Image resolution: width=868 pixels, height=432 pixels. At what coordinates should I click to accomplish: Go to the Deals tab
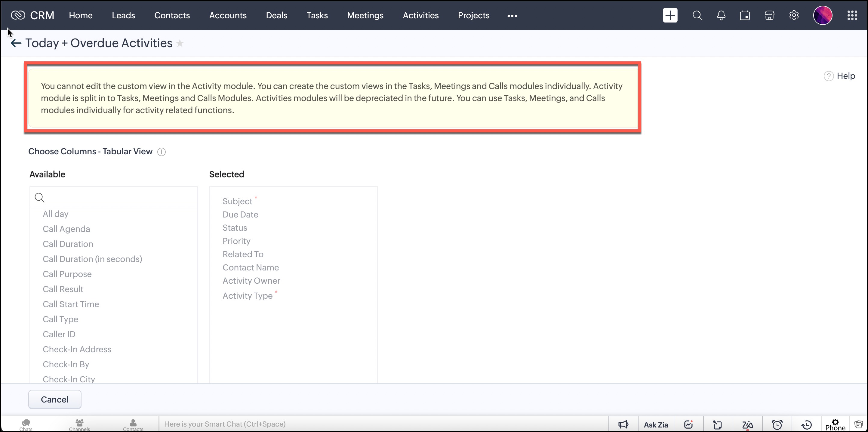[276, 16]
